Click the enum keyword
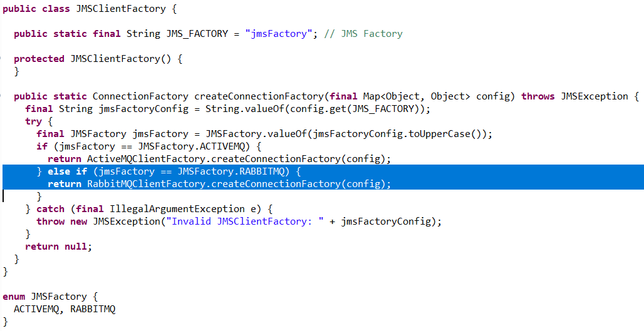The width and height of the screenshot is (644, 331). coord(14,297)
